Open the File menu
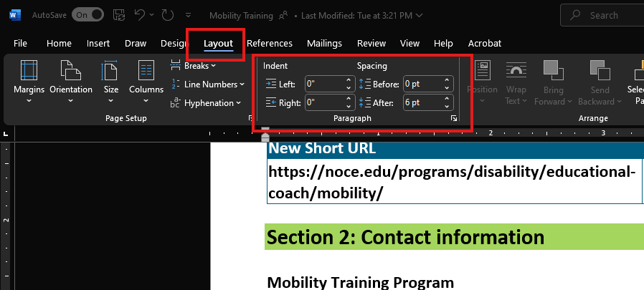 20,44
